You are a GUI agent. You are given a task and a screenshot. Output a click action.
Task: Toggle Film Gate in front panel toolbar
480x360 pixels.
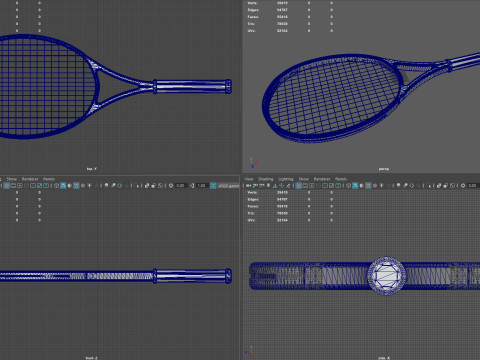(x=13, y=186)
